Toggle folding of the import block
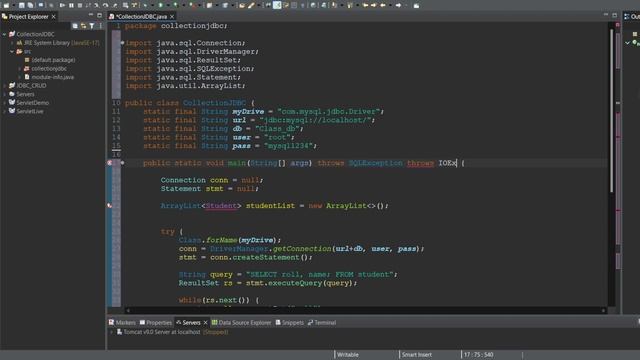This screenshot has height=360, width=640. click(x=122, y=42)
